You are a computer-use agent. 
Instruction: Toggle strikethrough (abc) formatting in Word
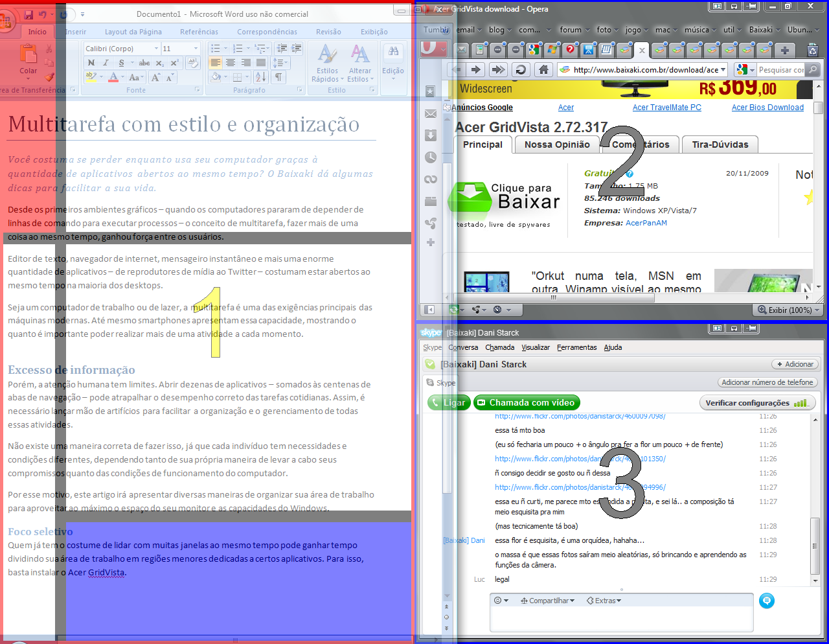click(144, 63)
